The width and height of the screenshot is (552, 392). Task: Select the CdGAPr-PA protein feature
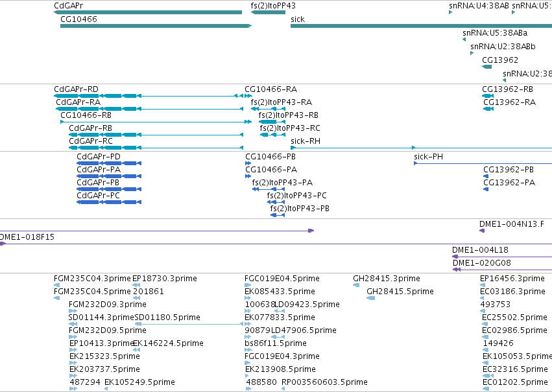[x=109, y=176]
